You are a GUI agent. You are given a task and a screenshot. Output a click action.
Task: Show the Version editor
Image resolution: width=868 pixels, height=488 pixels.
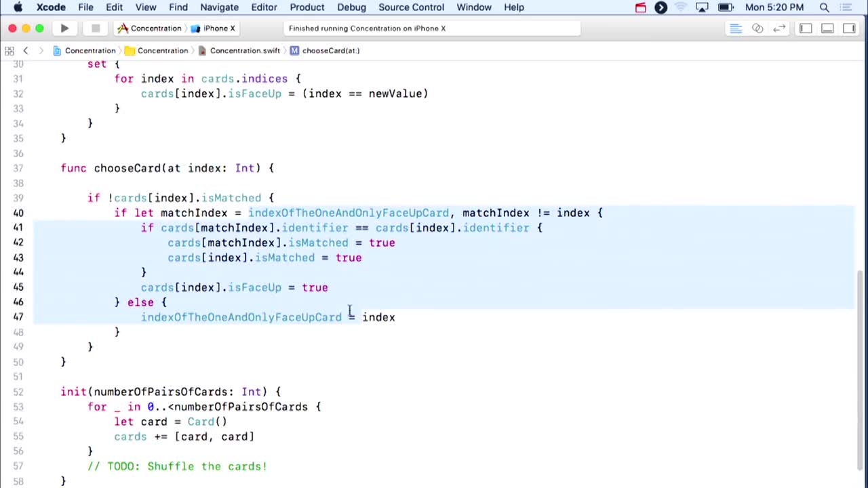[x=779, y=28]
